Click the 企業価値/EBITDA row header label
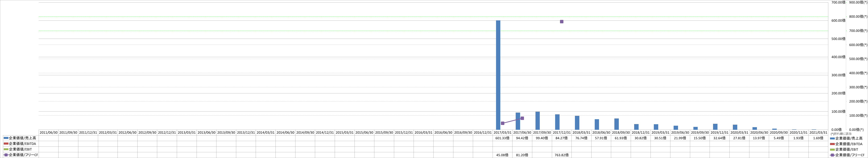The image size is (868, 158). (x=23, y=144)
